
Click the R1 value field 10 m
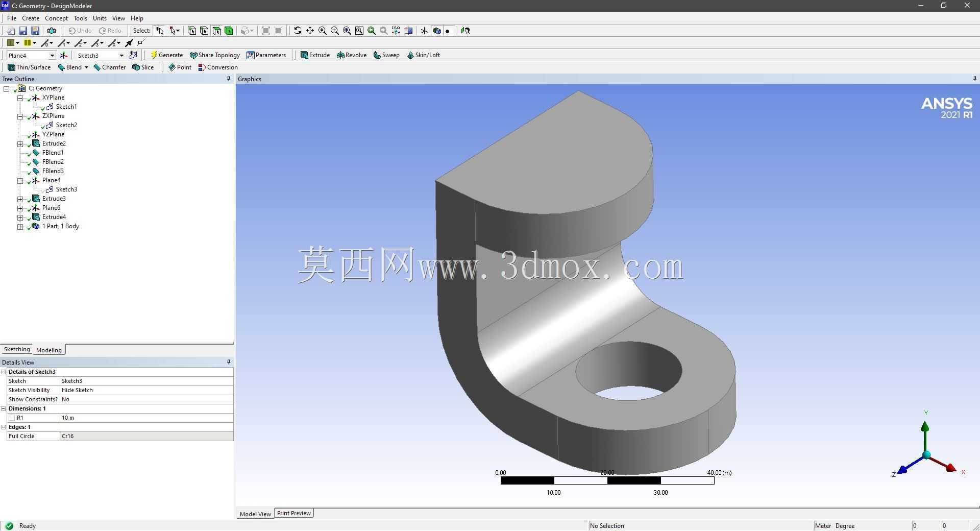point(146,418)
